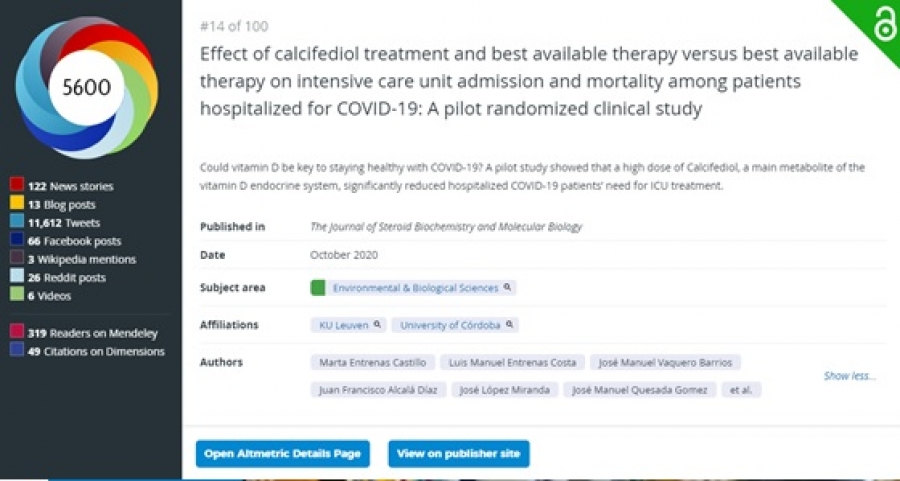This screenshot has height=481, width=900.
Task: Select author tag Marta Entrenas Castillo
Action: pyautogui.click(x=373, y=362)
